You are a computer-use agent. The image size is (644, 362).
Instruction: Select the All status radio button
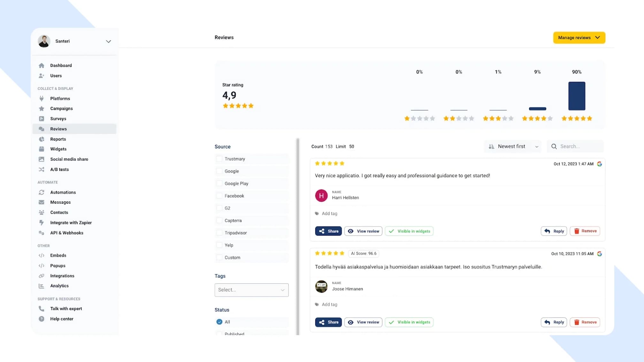coord(219,322)
